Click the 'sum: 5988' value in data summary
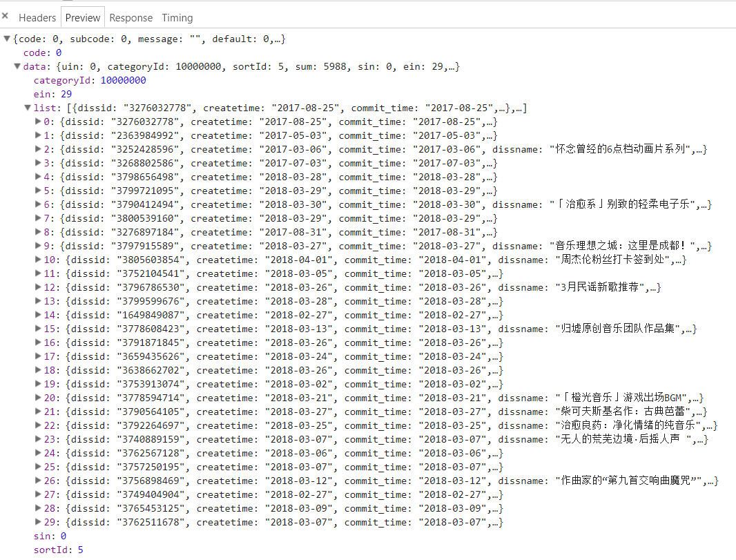The height and width of the screenshot is (560, 736). [x=320, y=67]
